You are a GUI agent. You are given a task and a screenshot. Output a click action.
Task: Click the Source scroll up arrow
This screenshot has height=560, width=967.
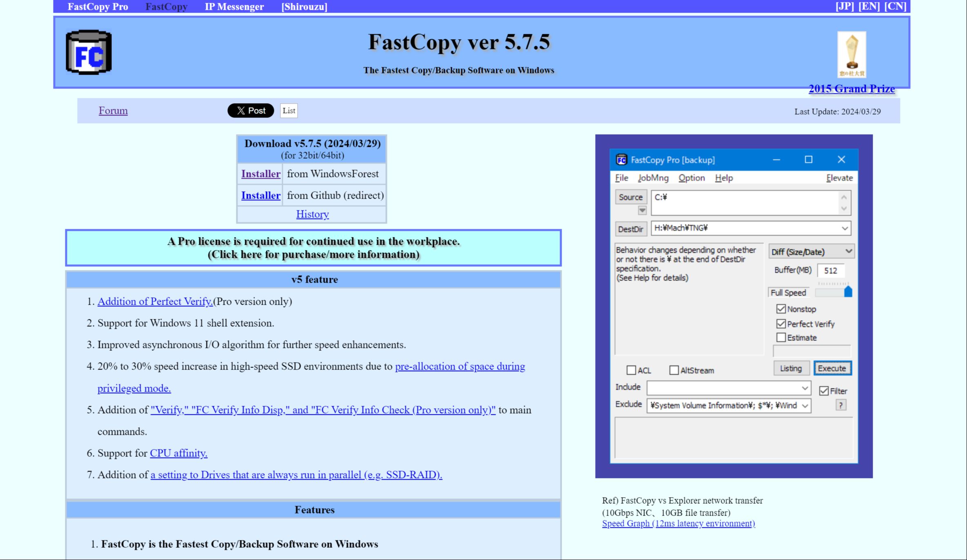click(844, 197)
